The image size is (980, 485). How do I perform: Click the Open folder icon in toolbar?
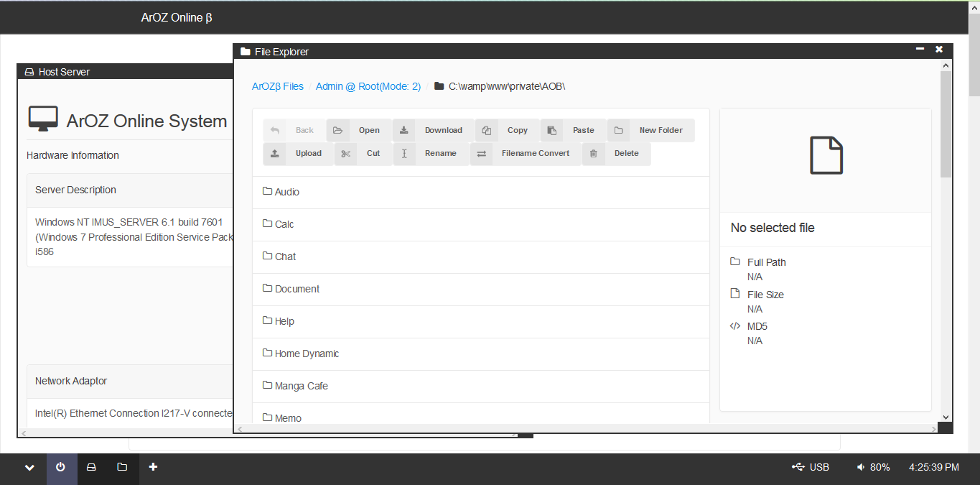[338, 130]
